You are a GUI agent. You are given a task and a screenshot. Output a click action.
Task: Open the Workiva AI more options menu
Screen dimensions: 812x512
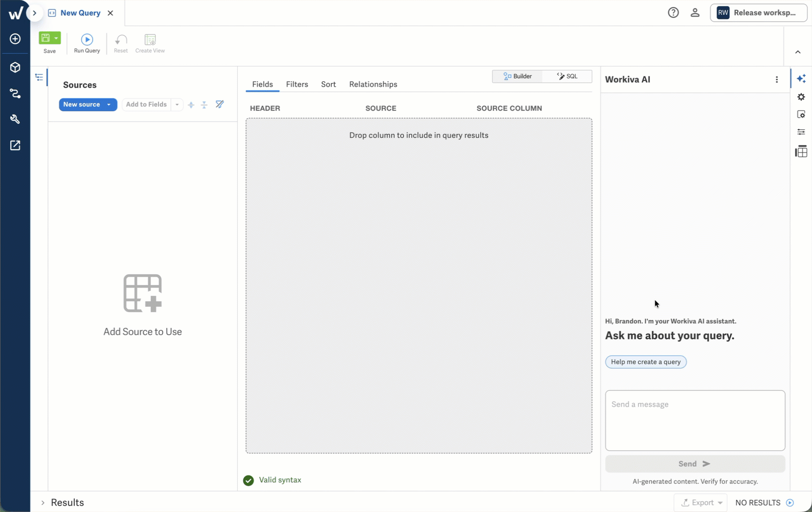click(777, 80)
